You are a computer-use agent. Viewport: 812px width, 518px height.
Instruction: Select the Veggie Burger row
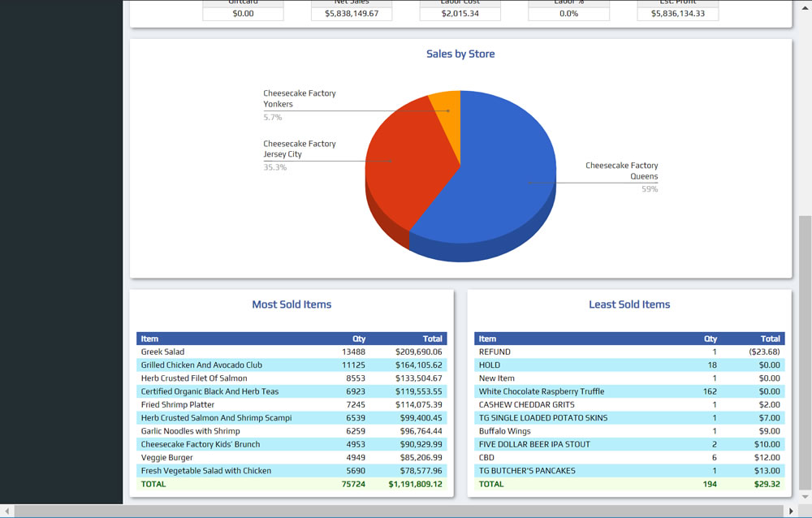(292, 457)
